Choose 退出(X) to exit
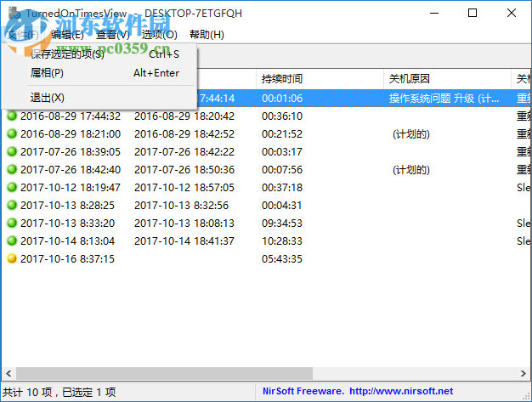The height and width of the screenshot is (402, 532). (x=99, y=98)
